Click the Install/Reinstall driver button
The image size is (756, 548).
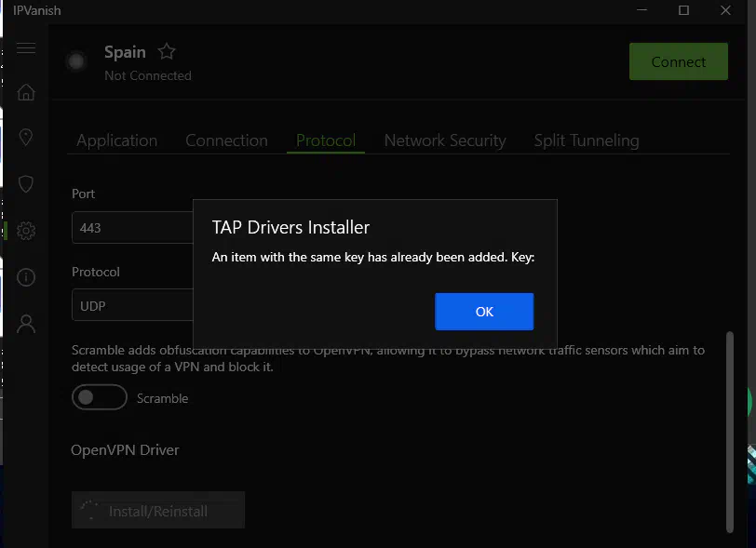[158, 510]
